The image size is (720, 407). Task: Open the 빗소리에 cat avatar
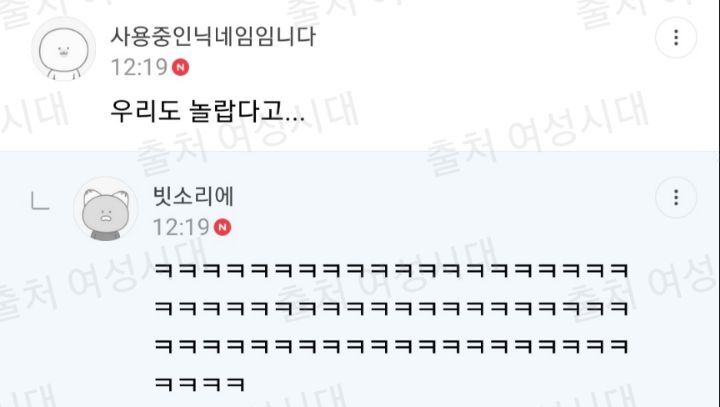106,209
